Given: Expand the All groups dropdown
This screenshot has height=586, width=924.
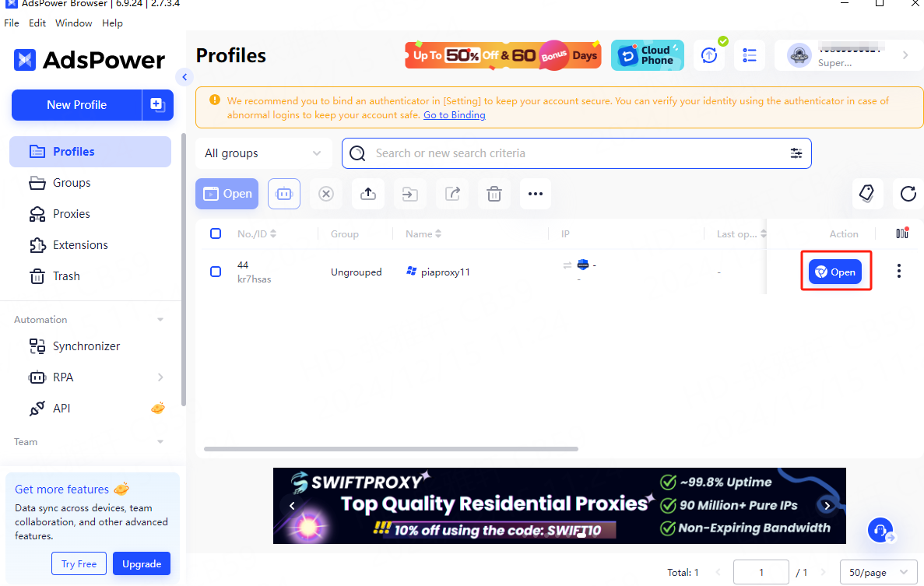Looking at the screenshot, I should 262,153.
